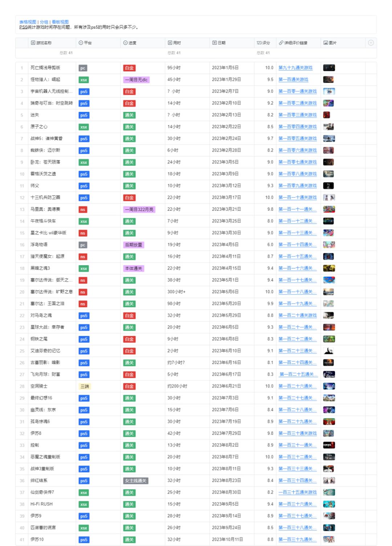Click the underlined PS5 text in the note
The width and height of the screenshot is (392, 546).
[23, 27]
